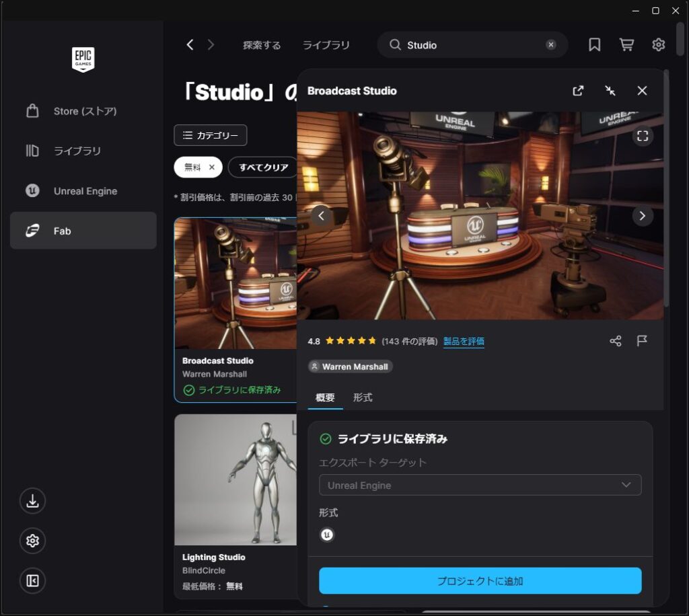
Task: Click the プロジェクトに追加 button
Action: pyautogui.click(x=480, y=581)
